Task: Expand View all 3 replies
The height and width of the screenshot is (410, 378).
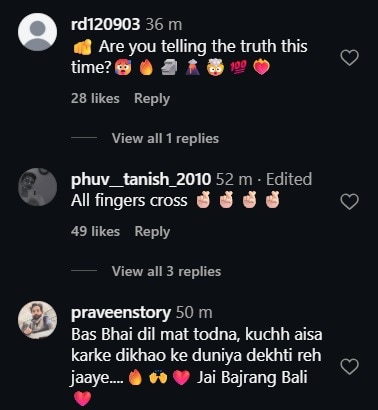Action: point(166,271)
